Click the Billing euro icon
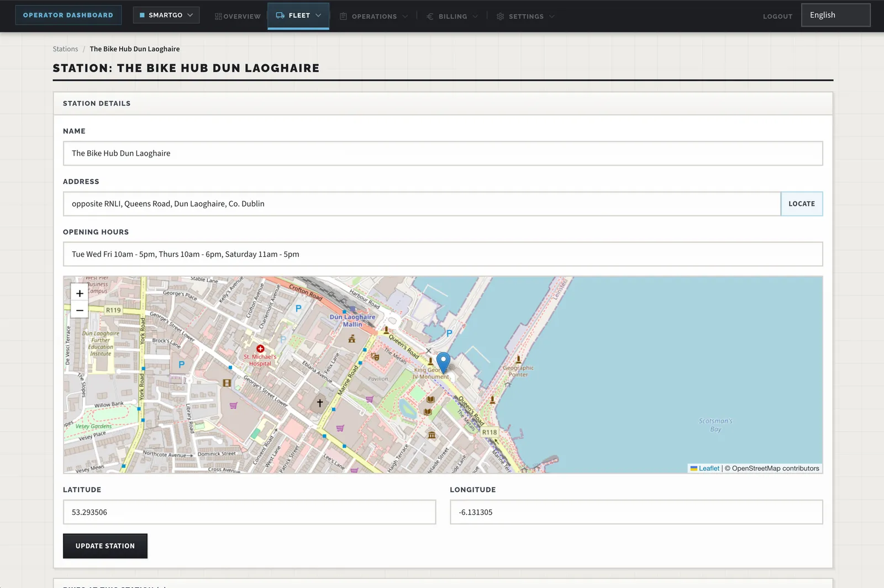Viewport: 884px width, 588px height. click(x=430, y=17)
